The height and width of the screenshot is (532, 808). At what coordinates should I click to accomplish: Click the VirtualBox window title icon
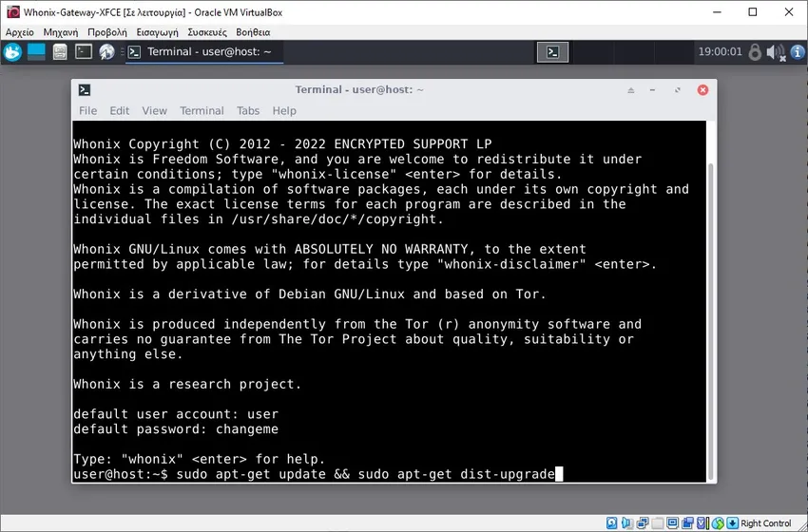(13, 12)
